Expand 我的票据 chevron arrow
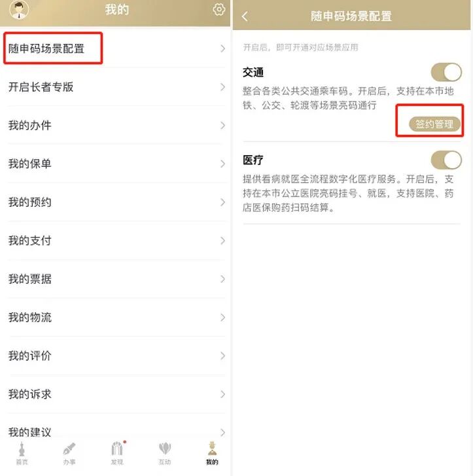473x476 pixels. [223, 279]
